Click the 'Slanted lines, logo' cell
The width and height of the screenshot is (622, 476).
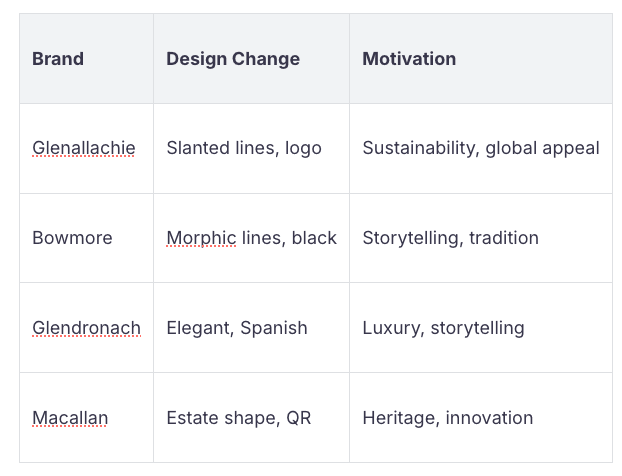[x=244, y=148]
